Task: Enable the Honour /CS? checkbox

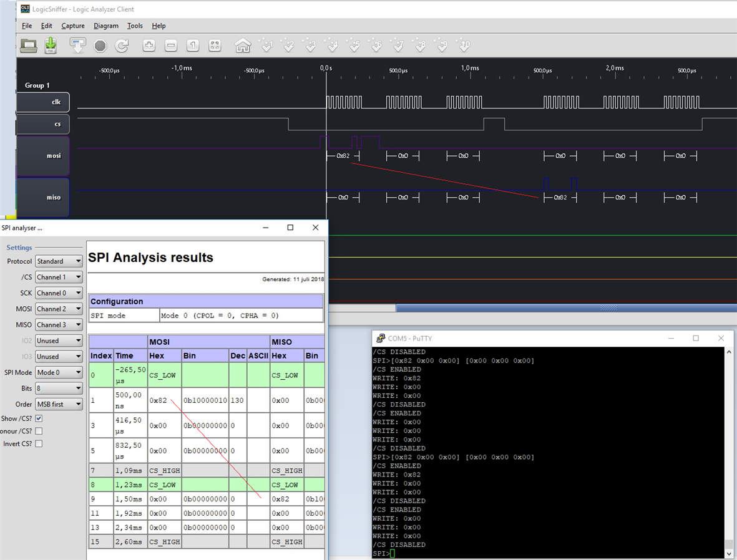Action: click(39, 431)
